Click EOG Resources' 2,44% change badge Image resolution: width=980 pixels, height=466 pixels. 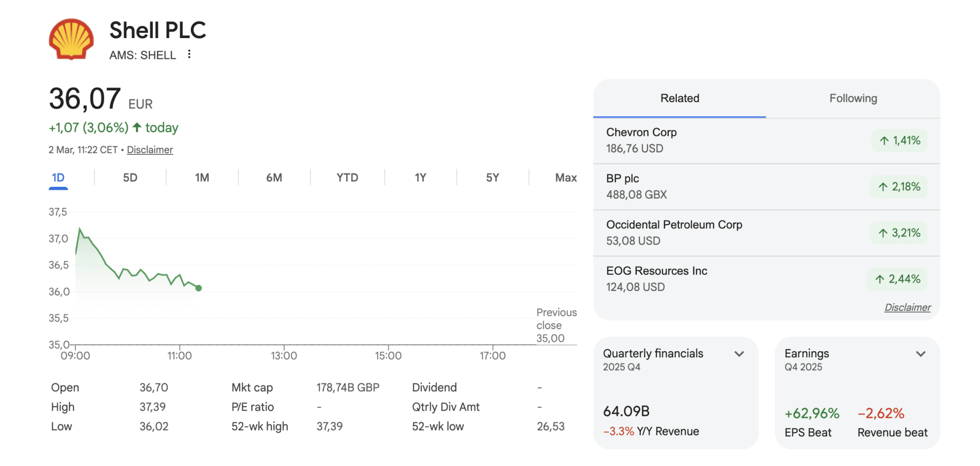coord(897,279)
